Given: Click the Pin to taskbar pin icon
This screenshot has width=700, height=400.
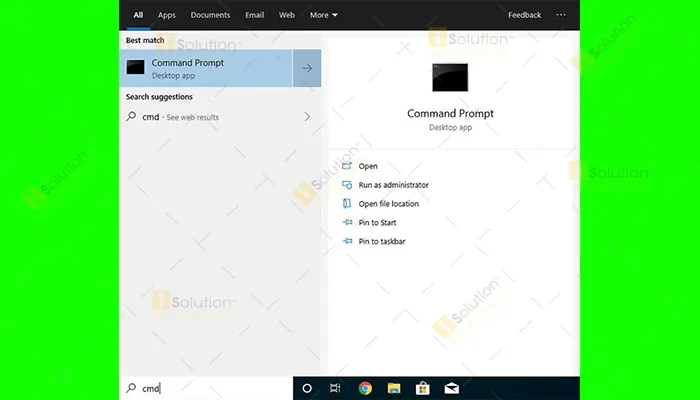Looking at the screenshot, I should [x=347, y=241].
